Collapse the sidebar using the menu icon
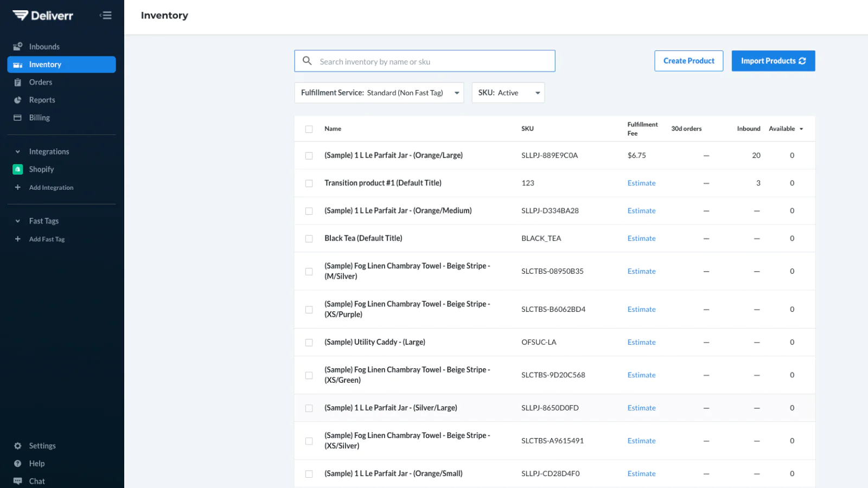The image size is (868, 488). click(106, 16)
